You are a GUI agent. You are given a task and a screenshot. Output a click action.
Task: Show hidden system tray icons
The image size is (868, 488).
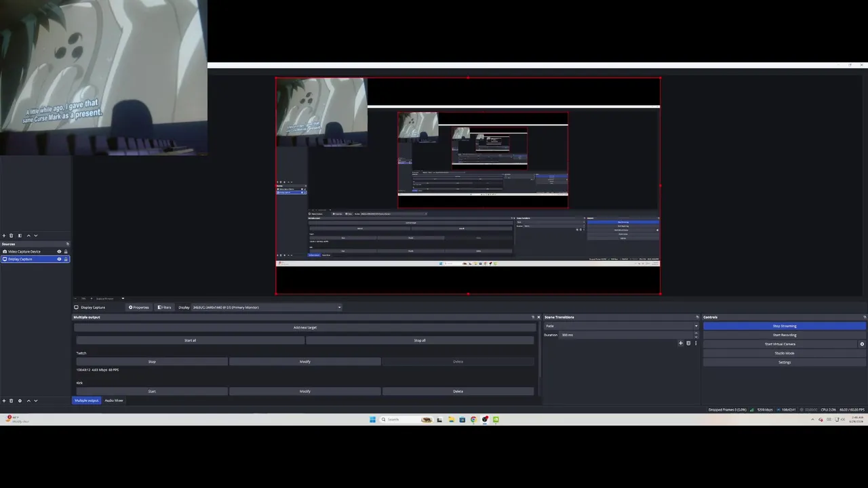[812, 420]
